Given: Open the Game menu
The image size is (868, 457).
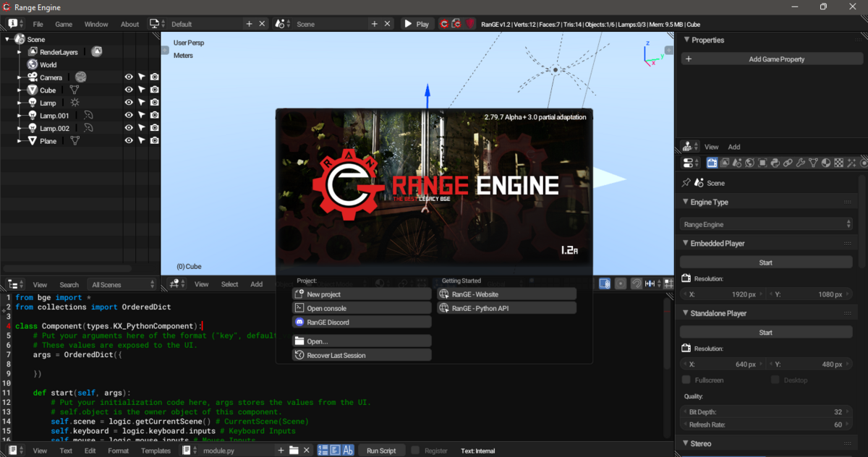Looking at the screenshot, I should coord(64,24).
